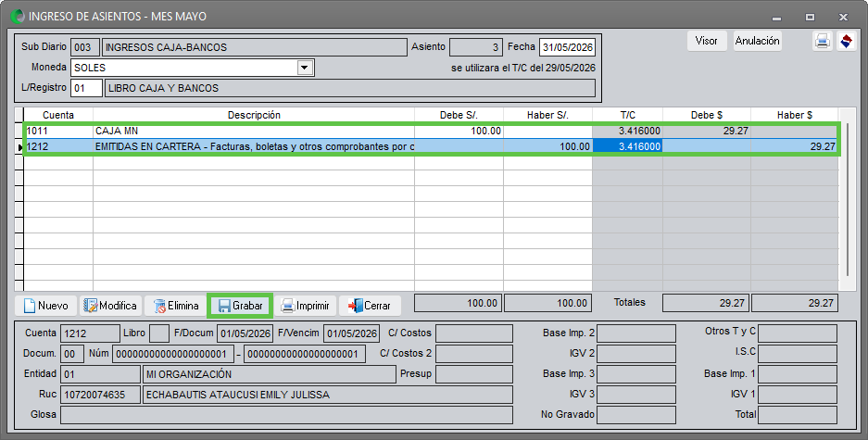Viewport: 868px width, 440px height.
Task: Click the second document number field
Action: point(305,354)
